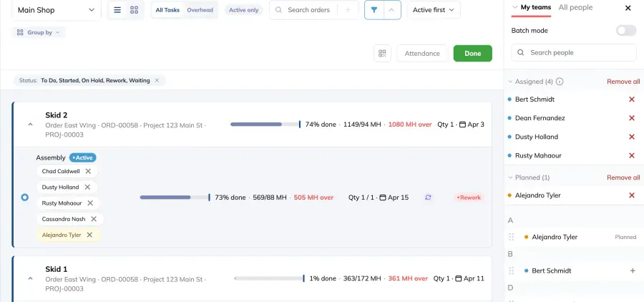Open Active first sort dropdown

pos(434,10)
